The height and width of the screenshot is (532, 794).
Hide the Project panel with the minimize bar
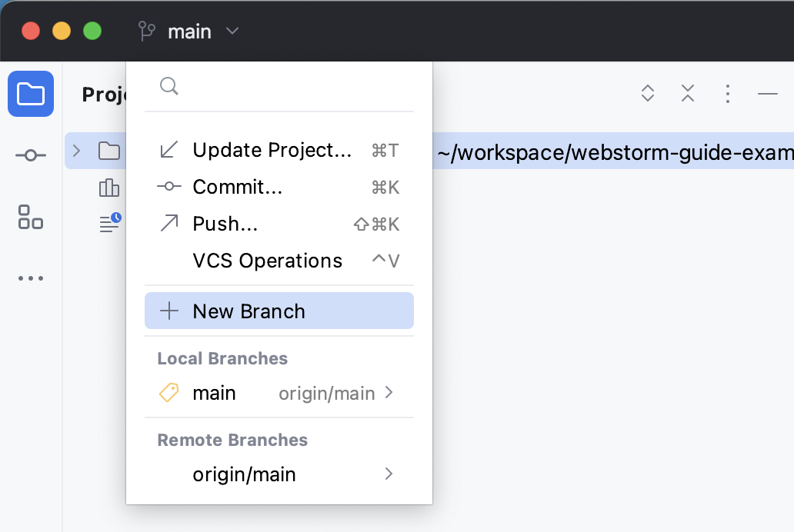point(767,94)
